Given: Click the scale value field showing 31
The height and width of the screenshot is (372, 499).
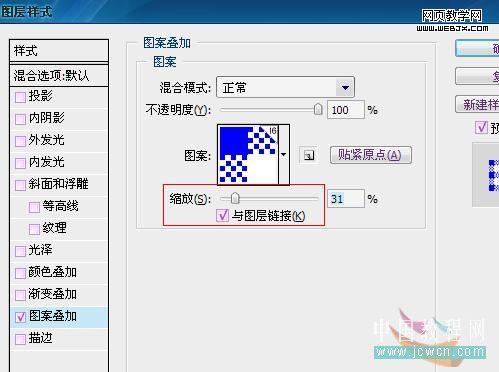Looking at the screenshot, I should click(x=346, y=199).
